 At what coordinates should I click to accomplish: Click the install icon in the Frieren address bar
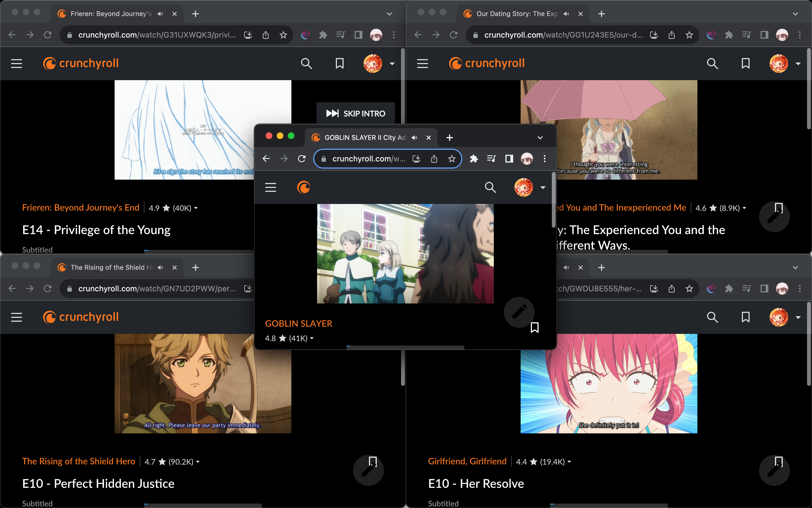(x=248, y=35)
